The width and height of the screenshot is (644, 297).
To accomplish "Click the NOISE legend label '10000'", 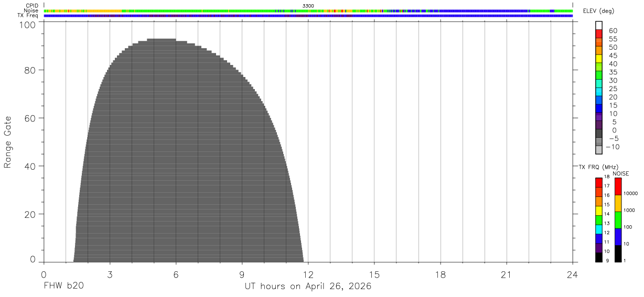I will click(630, 193).
